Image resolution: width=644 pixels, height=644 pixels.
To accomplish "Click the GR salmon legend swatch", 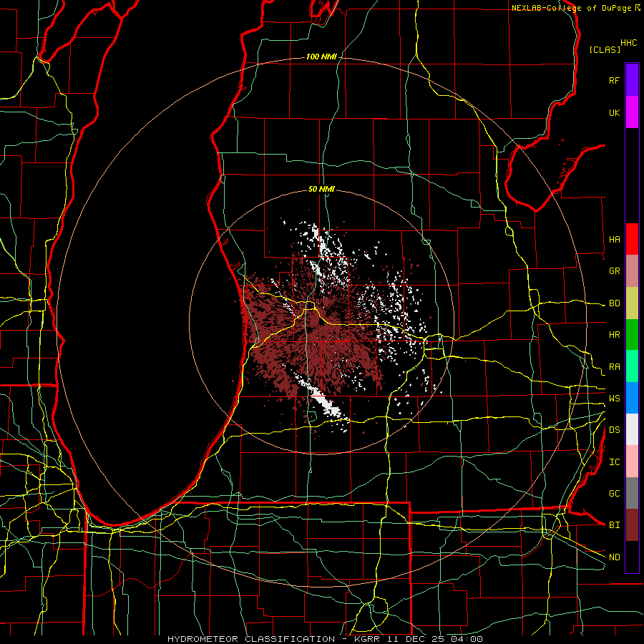I will pos(632,271).
